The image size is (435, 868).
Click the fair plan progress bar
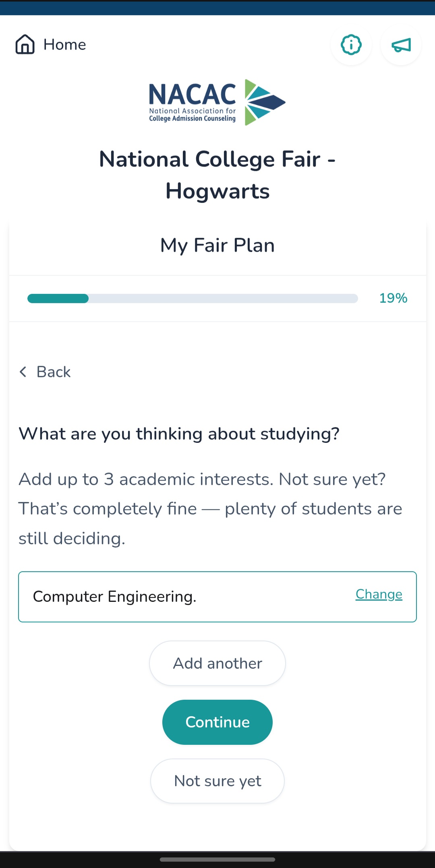[193, 298]
